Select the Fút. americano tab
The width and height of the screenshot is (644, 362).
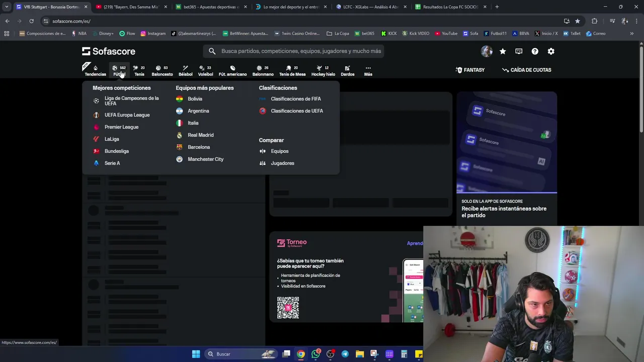click(232, 70)
